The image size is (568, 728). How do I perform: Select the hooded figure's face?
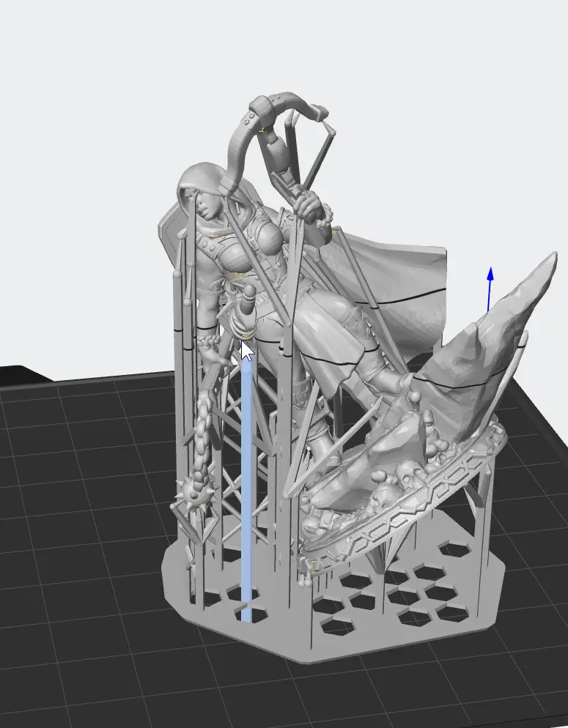(205, 201)
